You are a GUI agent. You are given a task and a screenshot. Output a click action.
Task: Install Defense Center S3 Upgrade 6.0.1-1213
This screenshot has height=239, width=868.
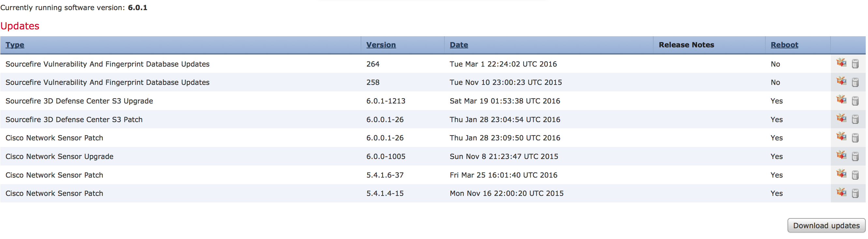[841, 100]
